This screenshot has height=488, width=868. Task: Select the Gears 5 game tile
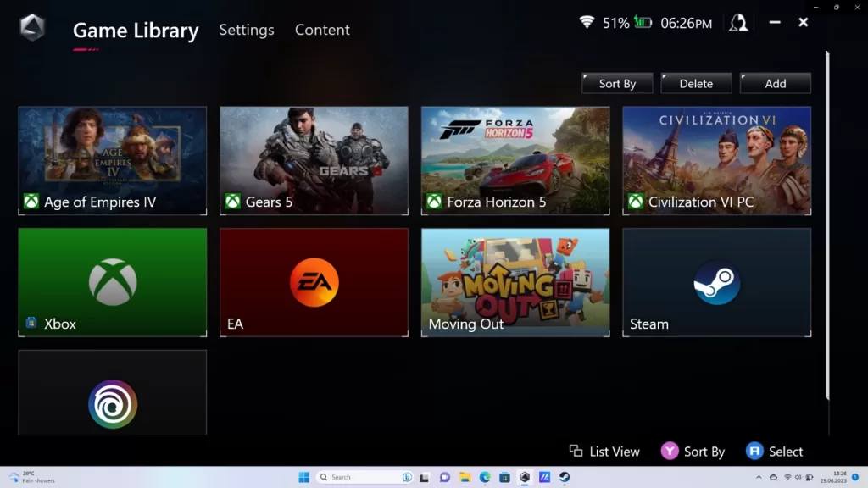314,160
